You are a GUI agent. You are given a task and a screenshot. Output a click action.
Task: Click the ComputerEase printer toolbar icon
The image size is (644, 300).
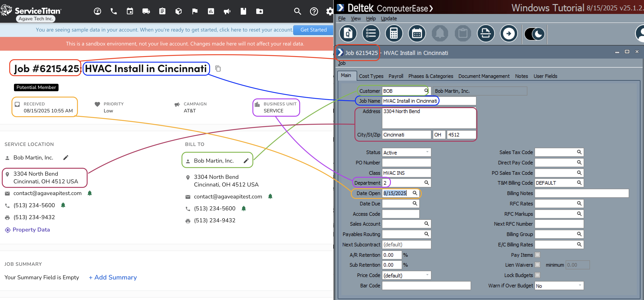485,33
